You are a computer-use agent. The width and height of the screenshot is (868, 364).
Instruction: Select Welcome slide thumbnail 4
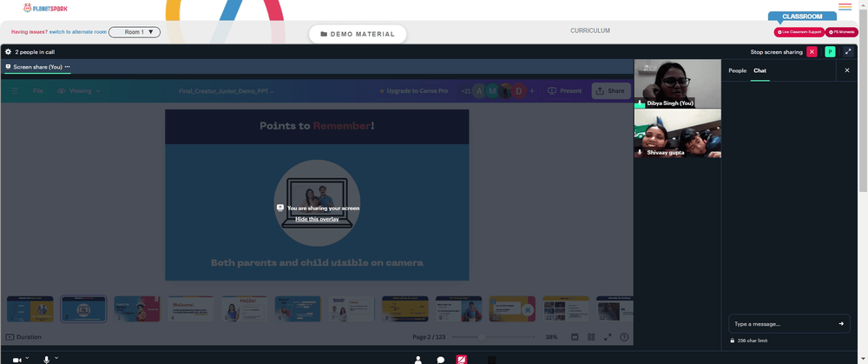190,308
